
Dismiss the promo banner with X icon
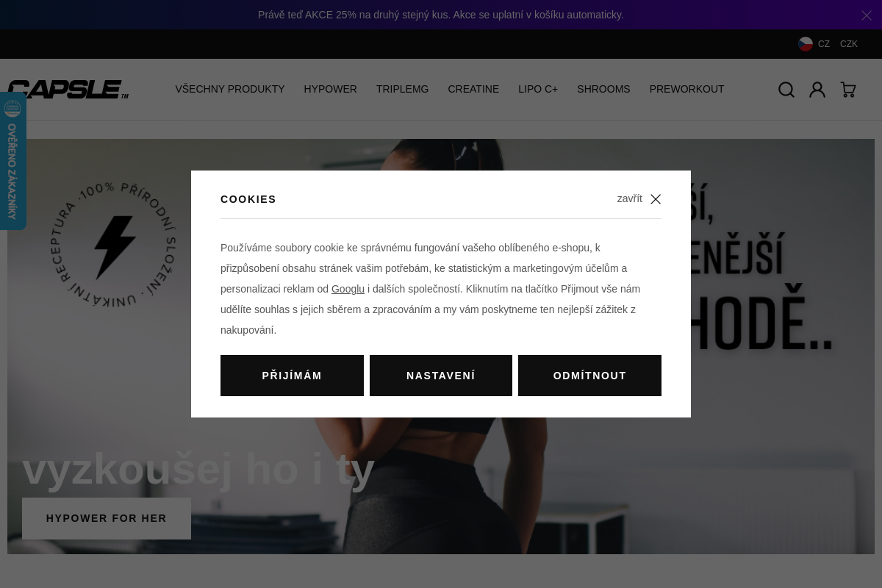867,15
